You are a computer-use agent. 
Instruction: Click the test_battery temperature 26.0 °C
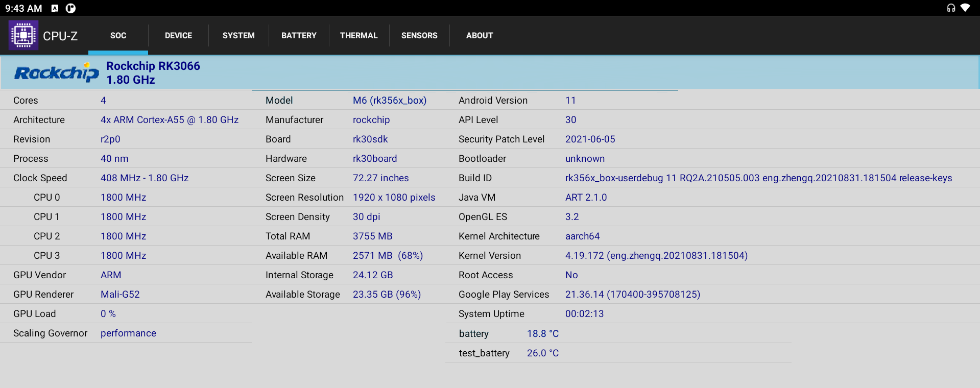coord(543,353)
